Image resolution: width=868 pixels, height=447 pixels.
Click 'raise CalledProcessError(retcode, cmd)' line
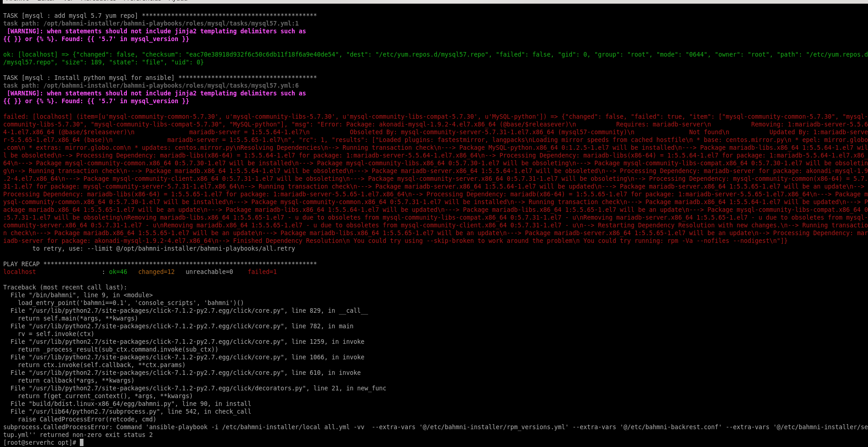tap(87, 419)
